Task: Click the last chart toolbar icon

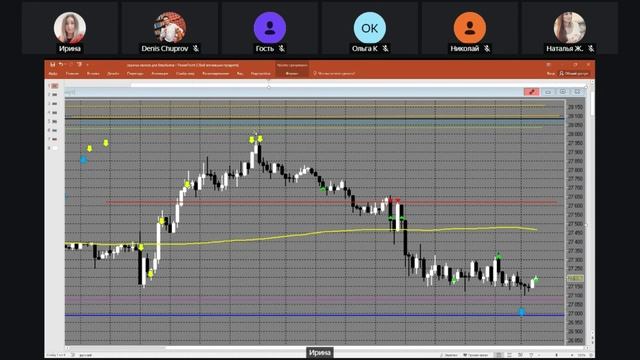Action: (578, 92)
